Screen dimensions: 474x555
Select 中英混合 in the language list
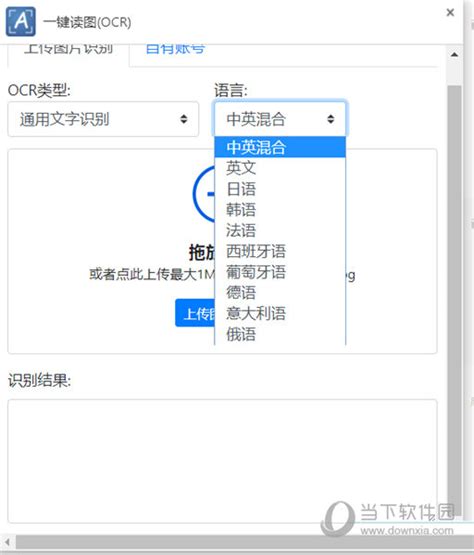pyautogui.click(x=280, y=147)
